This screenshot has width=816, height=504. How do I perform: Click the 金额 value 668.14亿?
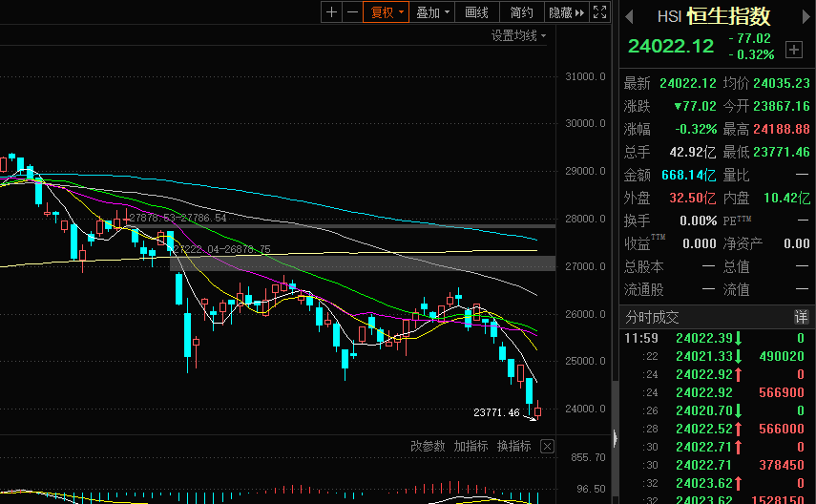(x=688, y=175)
